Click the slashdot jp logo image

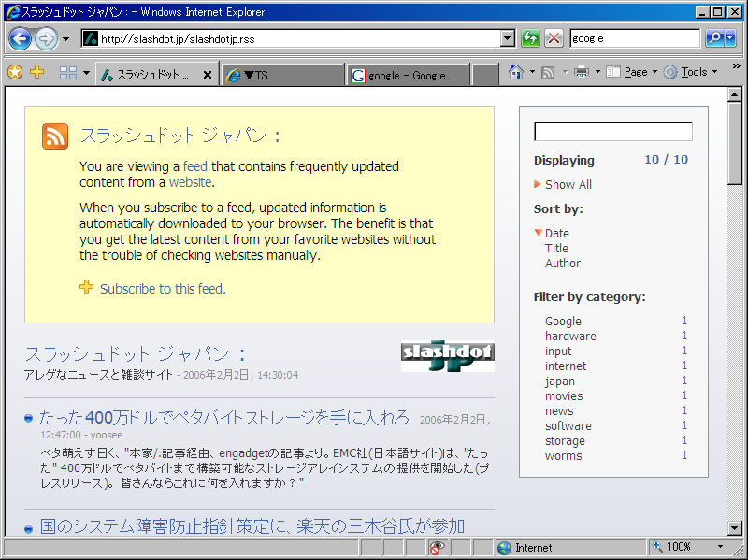448,356
